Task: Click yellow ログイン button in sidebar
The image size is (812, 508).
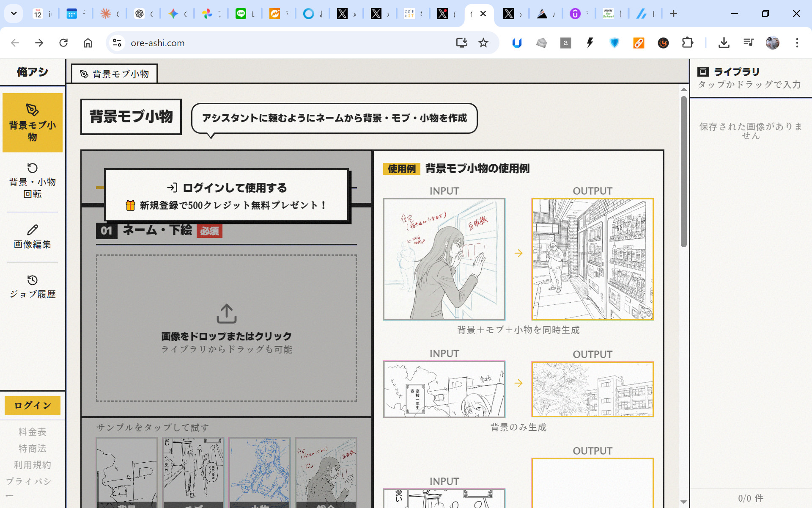Action: (x=33, y=406)
